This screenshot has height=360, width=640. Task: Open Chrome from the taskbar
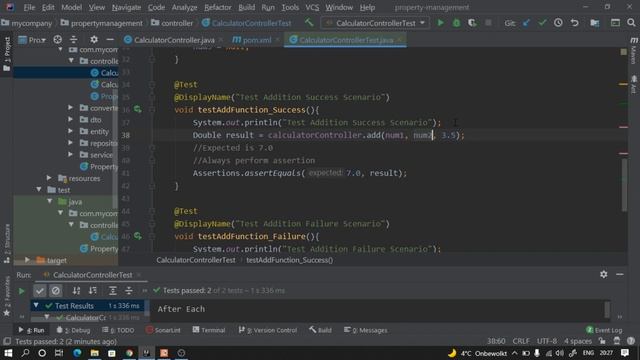pyautogui.click(x=129, y=353)
